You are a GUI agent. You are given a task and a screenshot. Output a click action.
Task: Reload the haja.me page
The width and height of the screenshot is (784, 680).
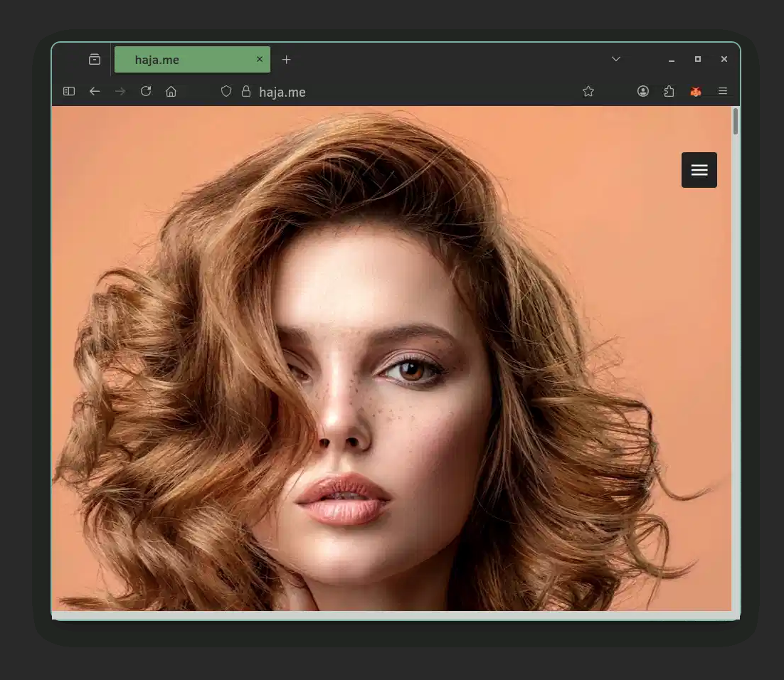pyautogui.click(x=146, y=91)
